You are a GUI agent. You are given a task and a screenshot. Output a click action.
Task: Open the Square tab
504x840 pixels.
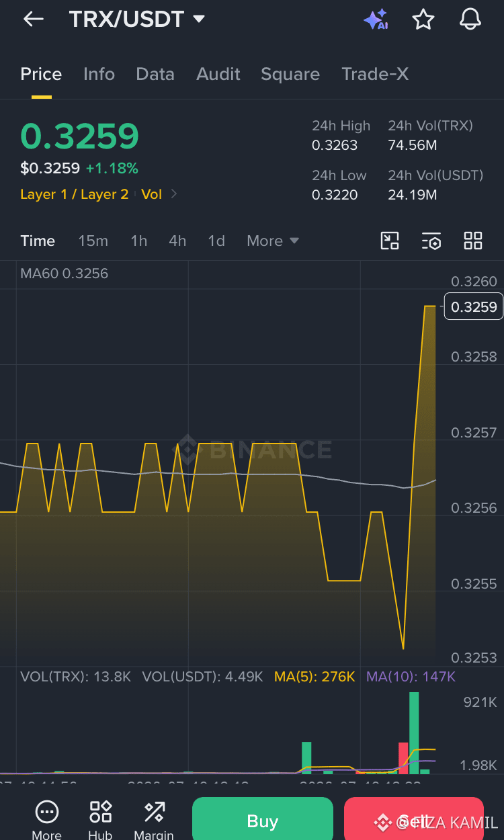coord(290,74)
